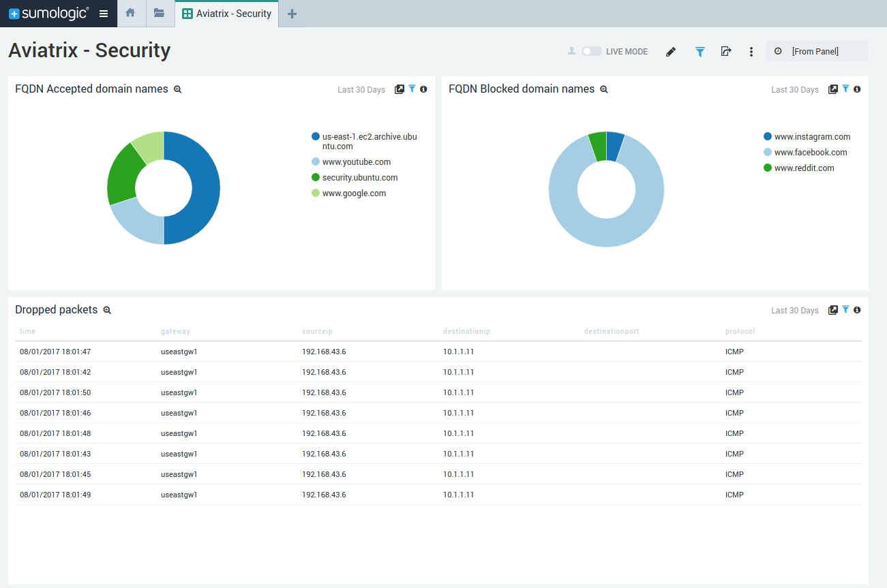This screenshot has height=588, width=887.
Task: Open the [From Panel] time range selector
Action: [x=817, y=51]
